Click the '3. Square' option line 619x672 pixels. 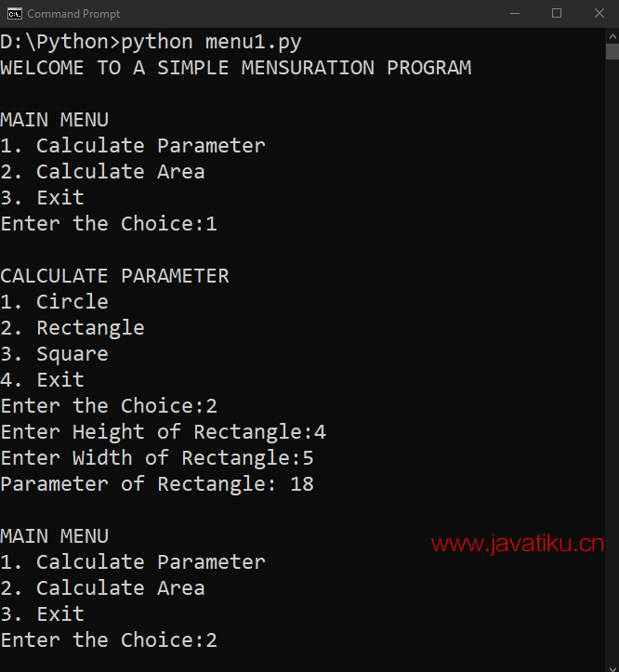click(55, 355)
